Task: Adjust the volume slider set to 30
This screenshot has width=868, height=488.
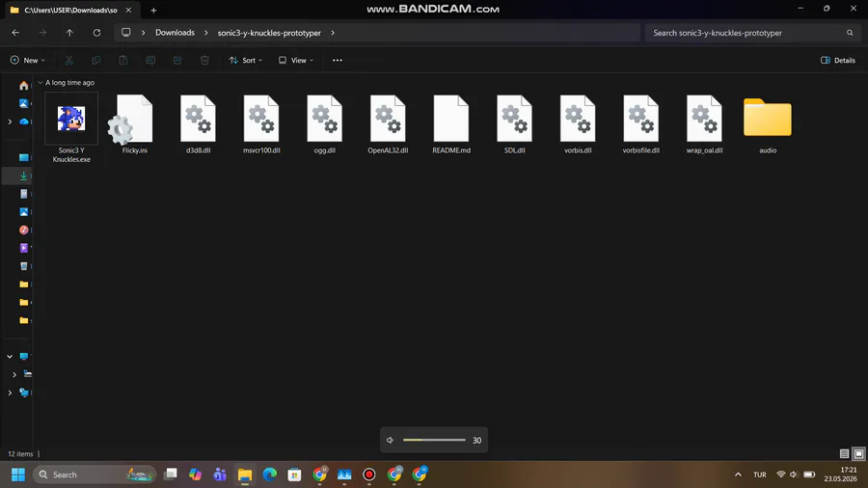Action: (x=435, y=440)
